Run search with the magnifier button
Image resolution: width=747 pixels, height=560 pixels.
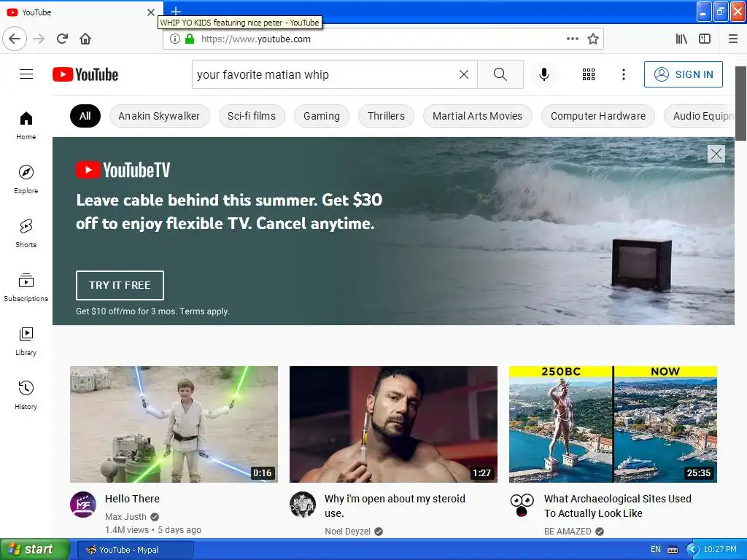click(x=500, y=74)
